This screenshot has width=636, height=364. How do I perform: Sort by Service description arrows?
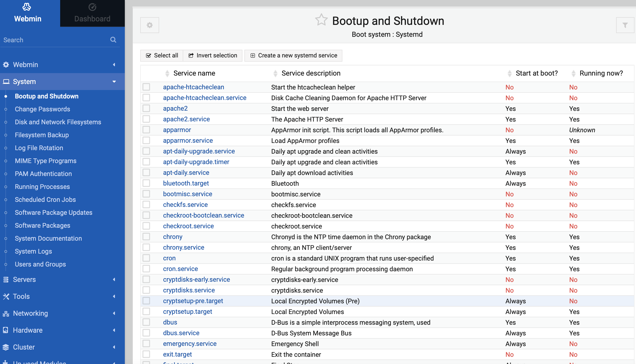coord(275,73)
